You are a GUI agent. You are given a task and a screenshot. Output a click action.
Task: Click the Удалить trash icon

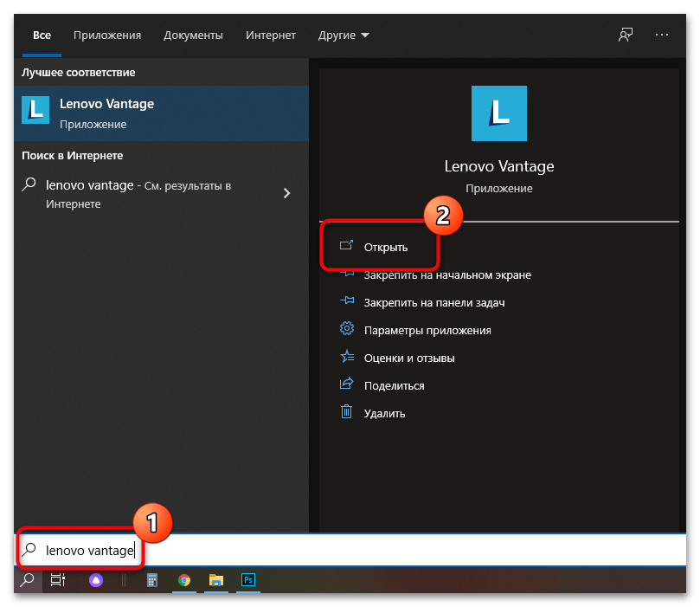pos(347,413)
